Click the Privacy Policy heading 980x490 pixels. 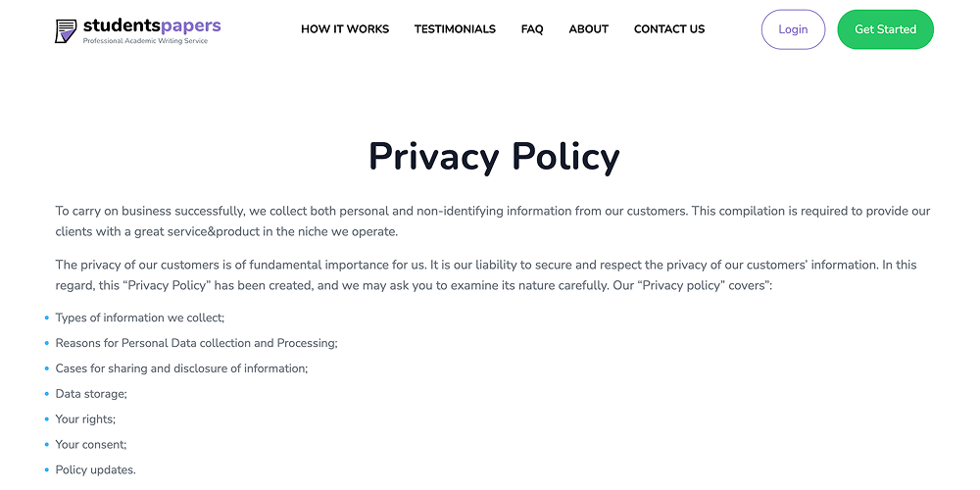coord(494,157)
